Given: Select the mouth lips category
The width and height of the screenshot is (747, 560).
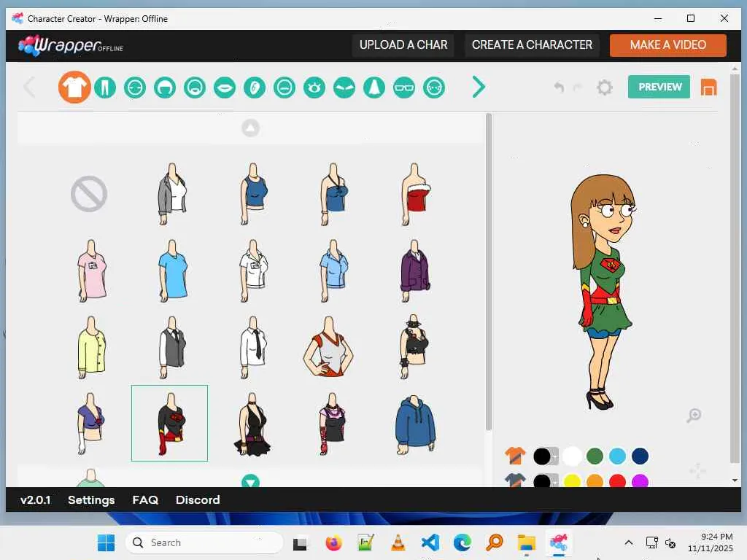Looking at the screenshot, I should pyautogui.click(x=225, y=87).
